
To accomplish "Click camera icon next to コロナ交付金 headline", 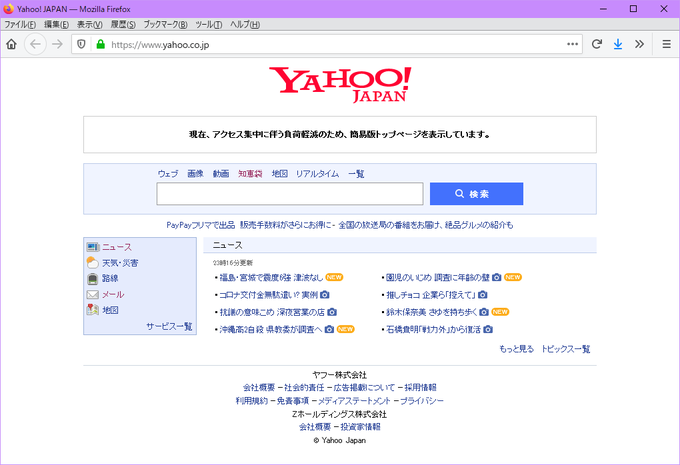I will click(324, 295).
